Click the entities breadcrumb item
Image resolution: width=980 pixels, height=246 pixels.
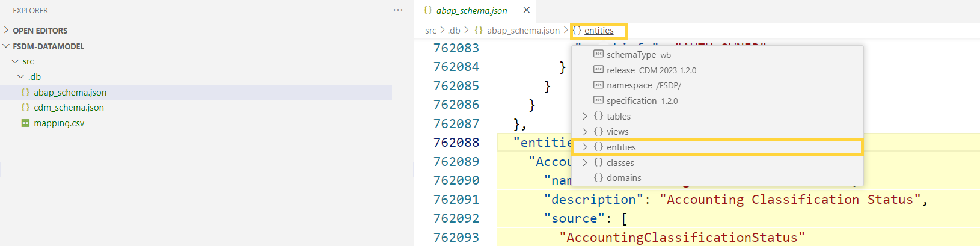click(x=599, y=31)
